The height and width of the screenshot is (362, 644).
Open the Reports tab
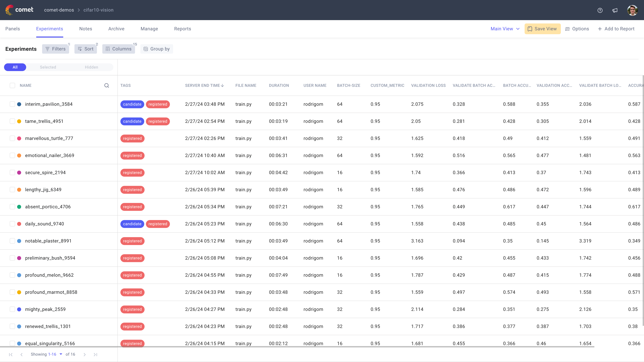coord(182,28)
